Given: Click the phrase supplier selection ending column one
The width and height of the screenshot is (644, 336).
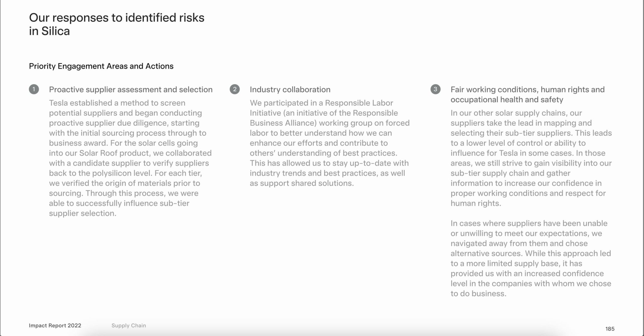Looking at the screenshot, I should point(83,213).
